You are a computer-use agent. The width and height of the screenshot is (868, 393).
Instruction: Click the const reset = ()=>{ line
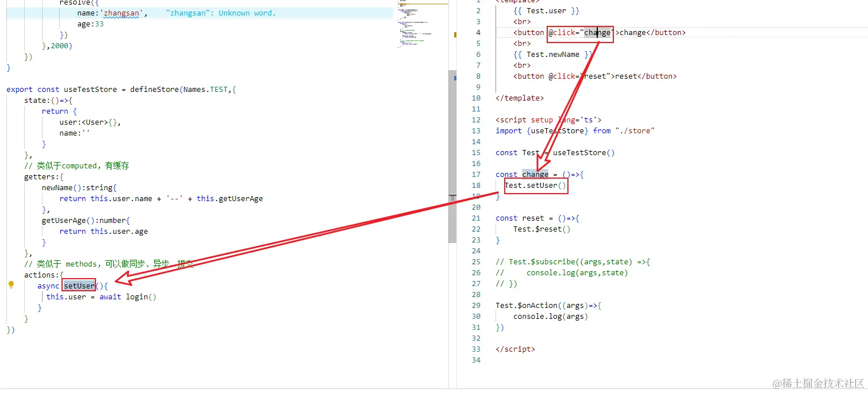pyautogui.click(x=537, y=218)
